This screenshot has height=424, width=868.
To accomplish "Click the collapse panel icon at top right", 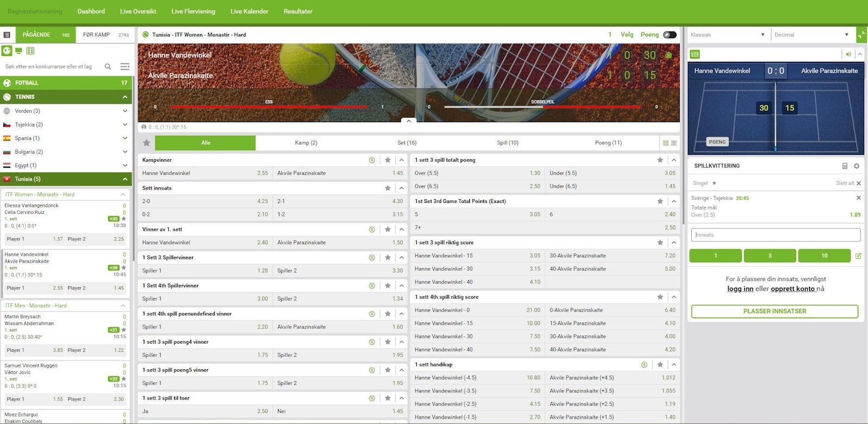I will 861,35.
